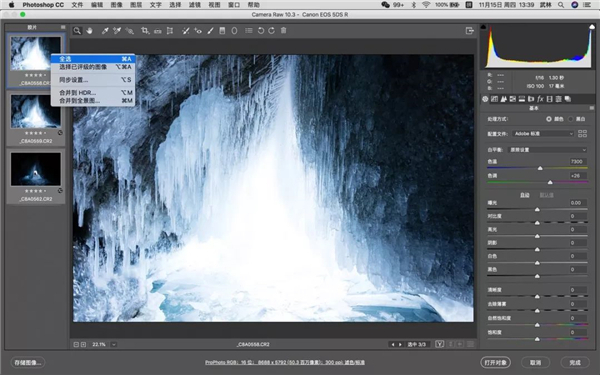The height and width of the screenshot is (375, 600).
Task: Open the Adobe 标准 profile dropdown
Action: pyautogui.click(x=543, y=134)
